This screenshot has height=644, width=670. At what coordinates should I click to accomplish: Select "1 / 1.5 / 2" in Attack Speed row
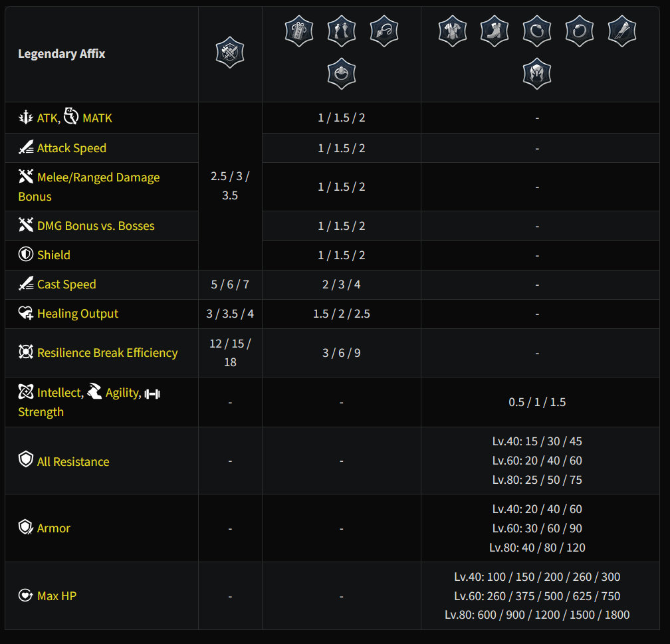point(342,148)
